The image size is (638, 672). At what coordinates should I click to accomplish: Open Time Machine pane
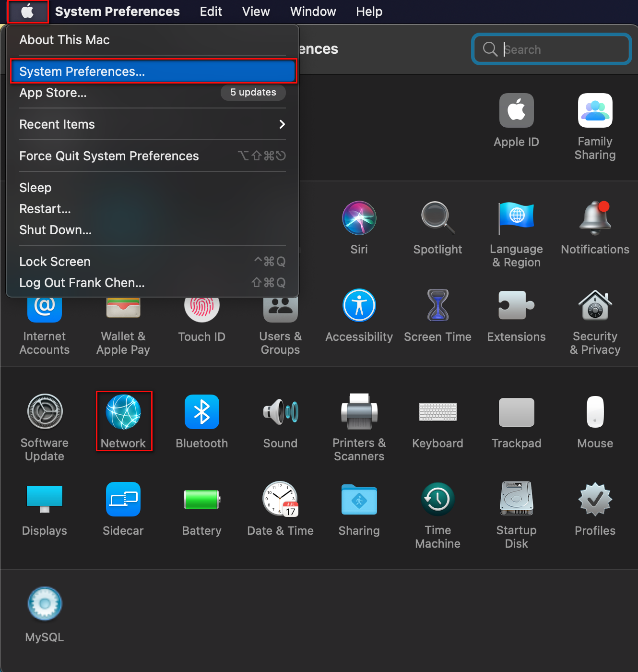(x=437, y=516)
